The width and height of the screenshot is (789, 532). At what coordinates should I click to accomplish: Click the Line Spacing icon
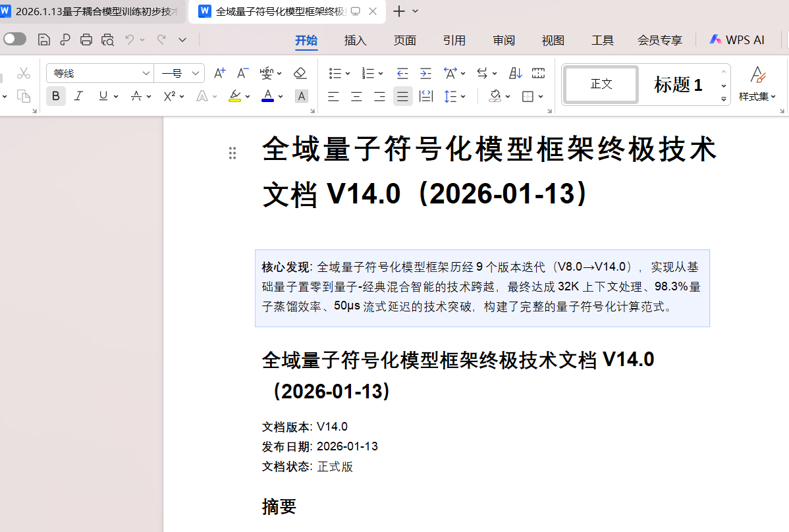pyautogui.click(x=450, y=96)
